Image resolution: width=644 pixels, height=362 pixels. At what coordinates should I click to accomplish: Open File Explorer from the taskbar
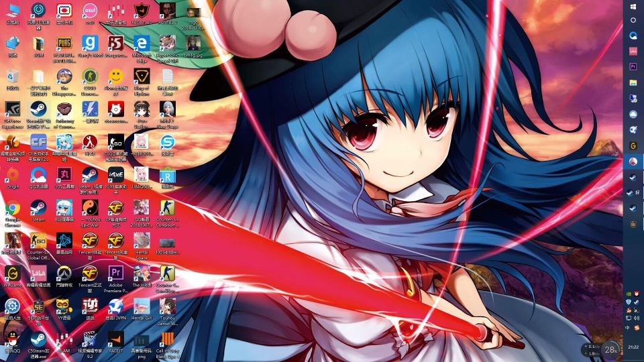click(x=633, y=82)
